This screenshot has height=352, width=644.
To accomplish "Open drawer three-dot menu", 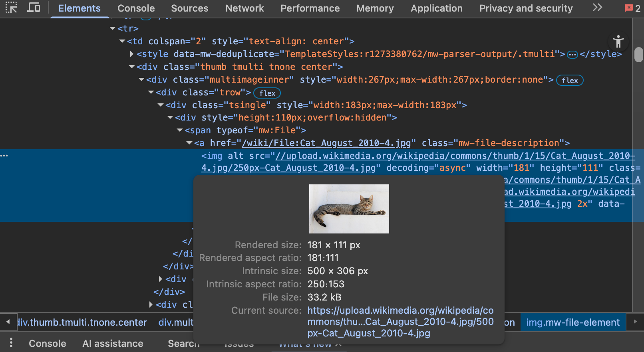I will point(11,343).
